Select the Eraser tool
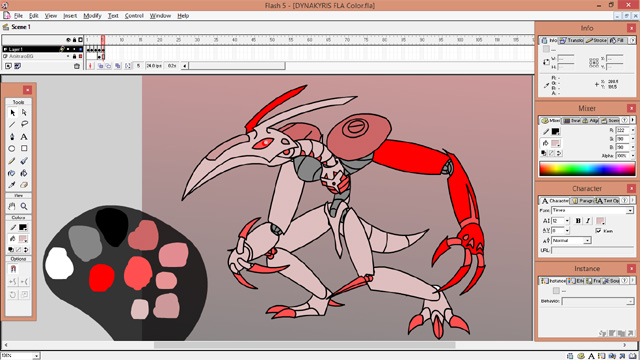Screen dimensions: 640x360 click(24, 185)
